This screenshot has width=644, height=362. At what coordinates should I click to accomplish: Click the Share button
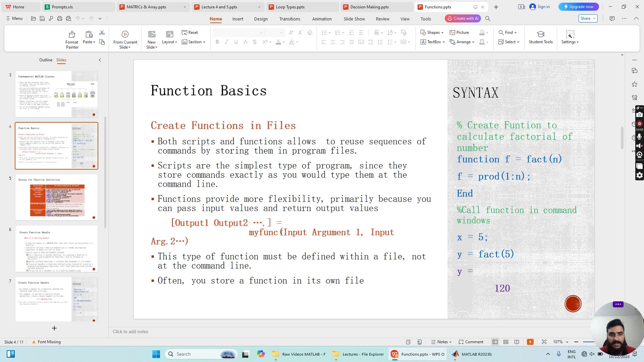[588, 18]
